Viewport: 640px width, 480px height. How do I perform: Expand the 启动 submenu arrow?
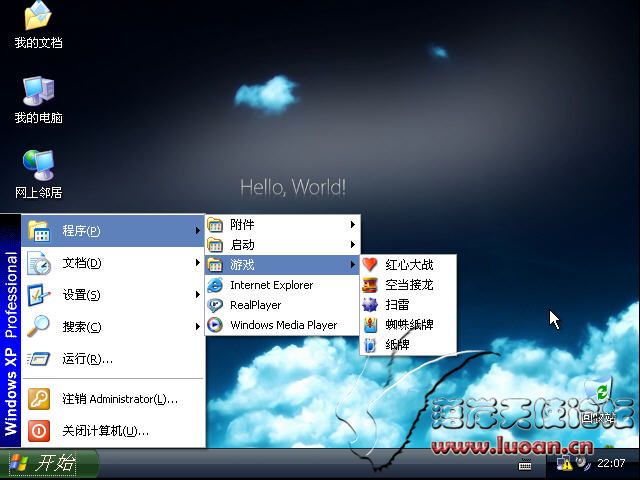[353, 245]
